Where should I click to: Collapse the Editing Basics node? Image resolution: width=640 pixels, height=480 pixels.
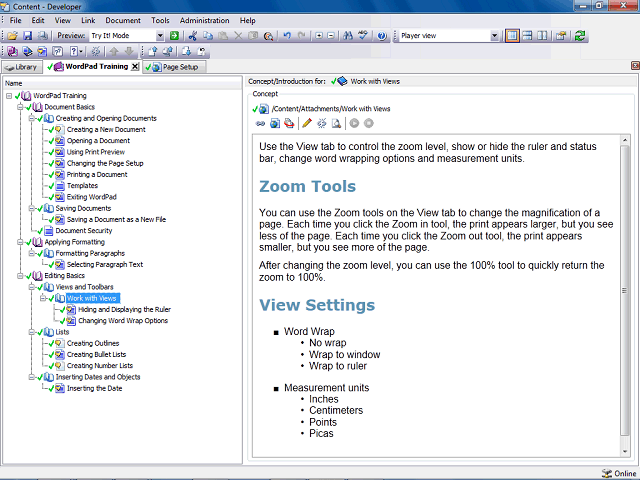(x=20, y=276)
